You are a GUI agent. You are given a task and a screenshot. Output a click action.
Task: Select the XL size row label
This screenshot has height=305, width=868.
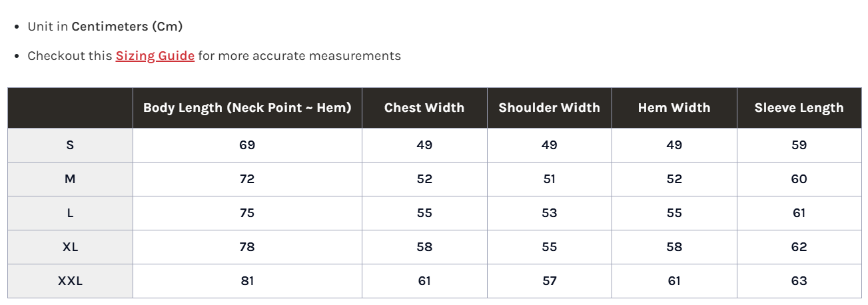point(70,247)
